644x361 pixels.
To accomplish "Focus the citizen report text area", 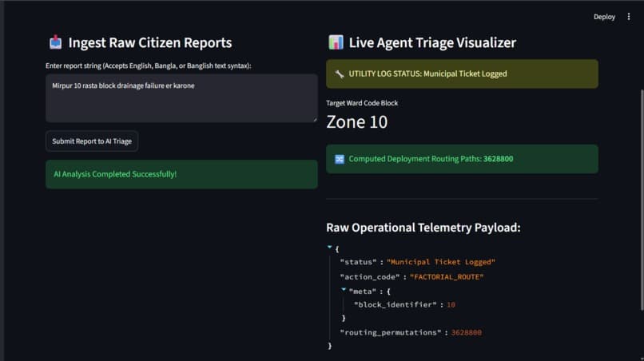I will pos(181,98).
